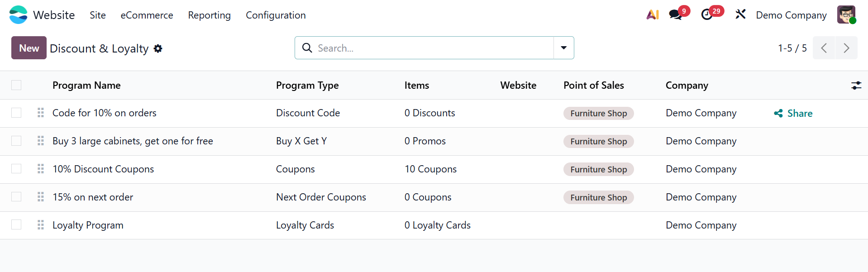Click the New button
Image resolution: width=868 pixels, height=272 pixels.
pos(29,48)
